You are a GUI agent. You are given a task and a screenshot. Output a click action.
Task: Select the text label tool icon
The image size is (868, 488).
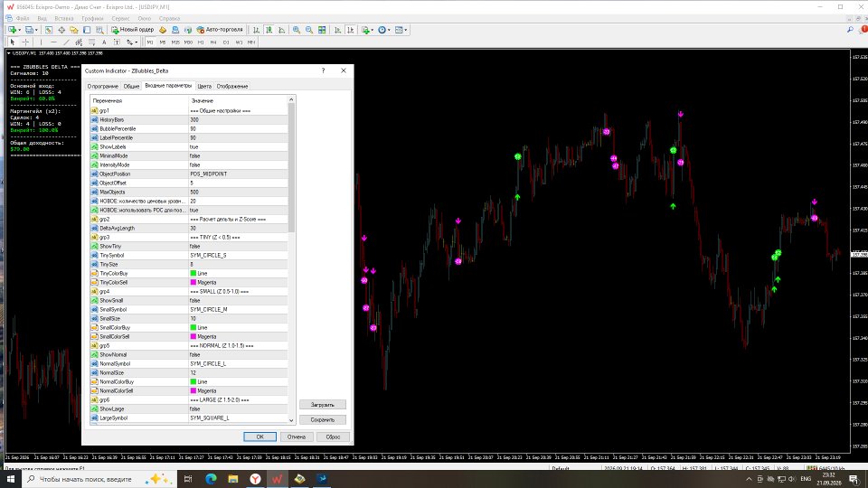pos(117,42)
